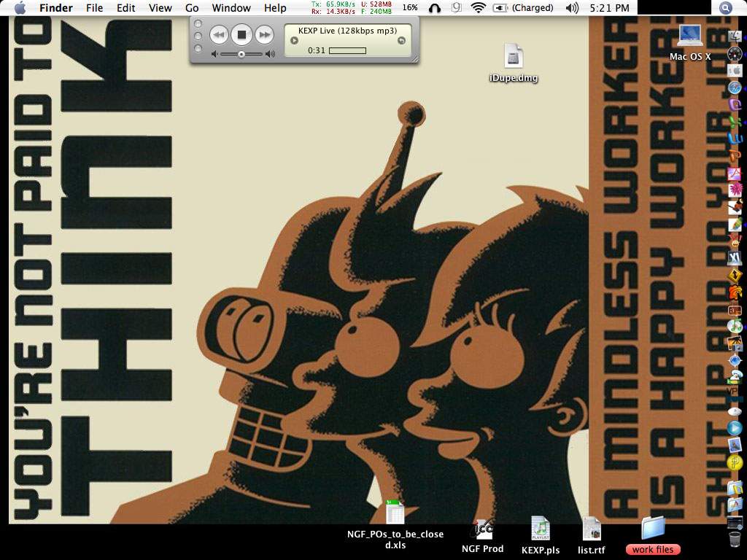Launch Microsoft Excel green X icon
The width and height of the screenshot is (747, 560).
click(x=735, y=122)
